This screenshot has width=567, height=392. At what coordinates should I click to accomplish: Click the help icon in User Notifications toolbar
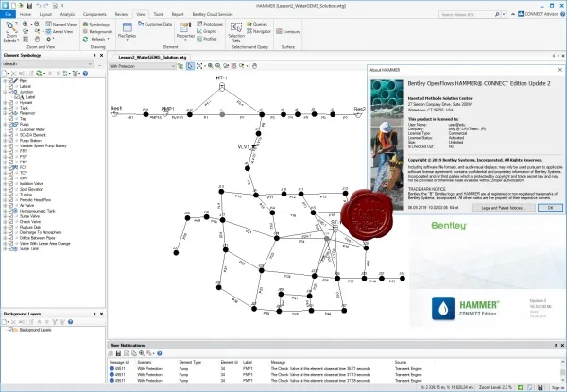pos(160,353)
